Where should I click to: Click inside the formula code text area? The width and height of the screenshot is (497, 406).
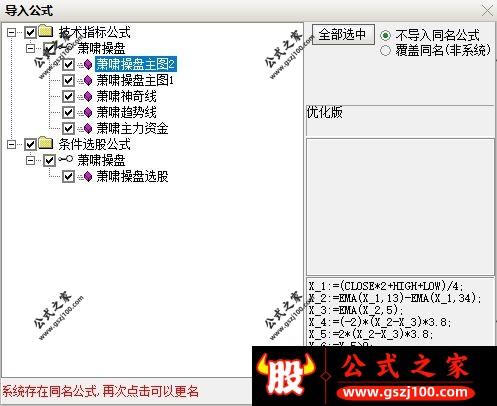pyautogui.click(x=400, y=312)
